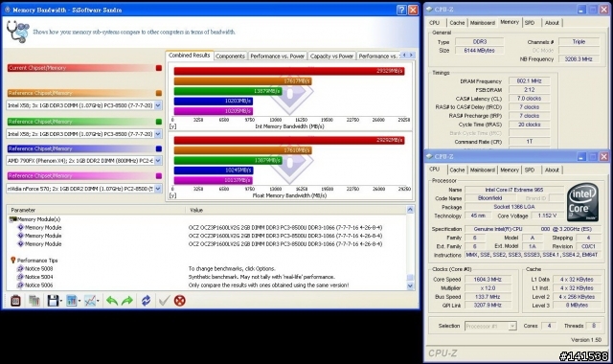Click the Performance Tips pin icon
Image resolution: width=613 pixels, height=364 pixels.
[x=12, y=260]
